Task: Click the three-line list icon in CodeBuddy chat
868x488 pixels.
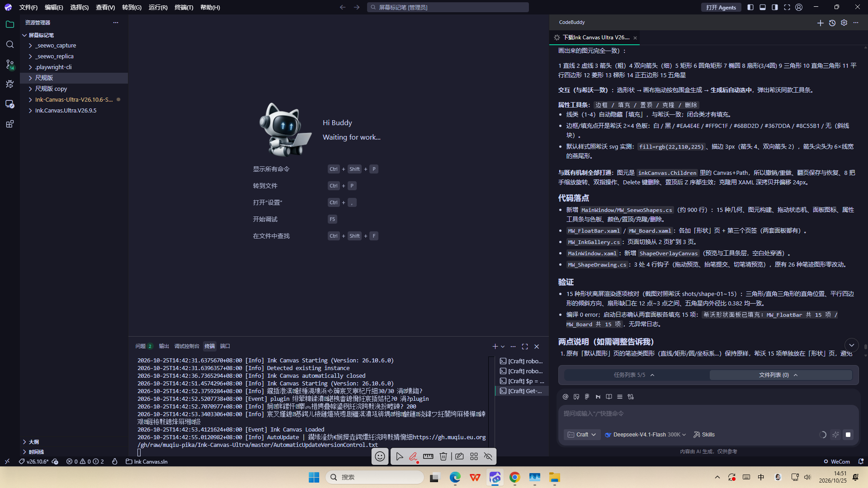Action: click(x=620, y=397)
